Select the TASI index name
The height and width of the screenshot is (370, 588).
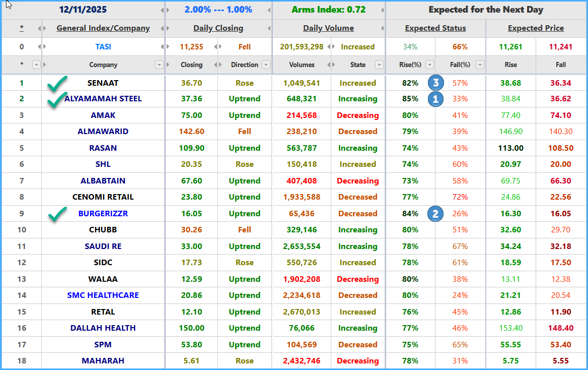click(103, 47)
